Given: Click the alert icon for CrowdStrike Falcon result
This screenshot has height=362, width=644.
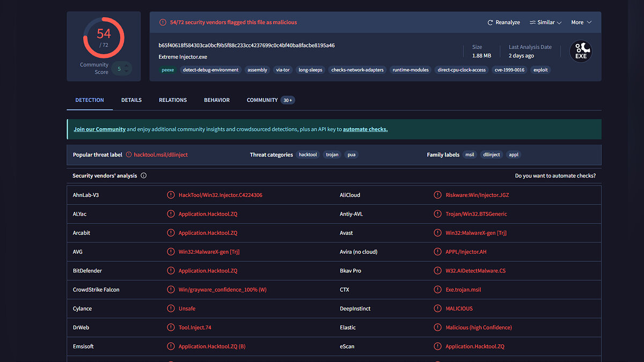Looking at the screenshot, I should (171, 290).
